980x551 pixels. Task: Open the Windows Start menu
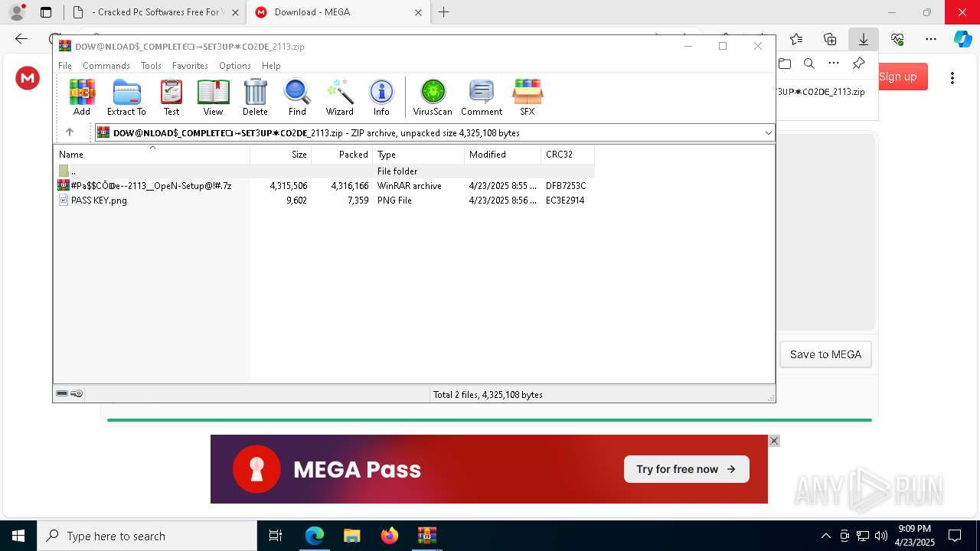point(18,536)
